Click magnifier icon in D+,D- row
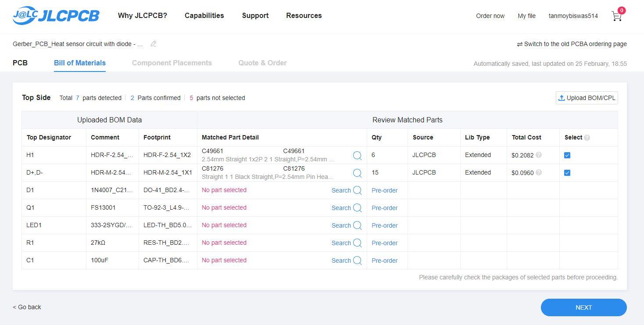Screen dimensions: 644x325 click(358, 173)
